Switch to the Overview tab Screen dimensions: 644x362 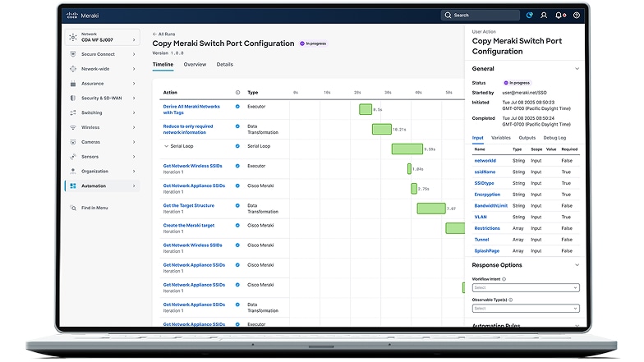click(x=195, y=64)
